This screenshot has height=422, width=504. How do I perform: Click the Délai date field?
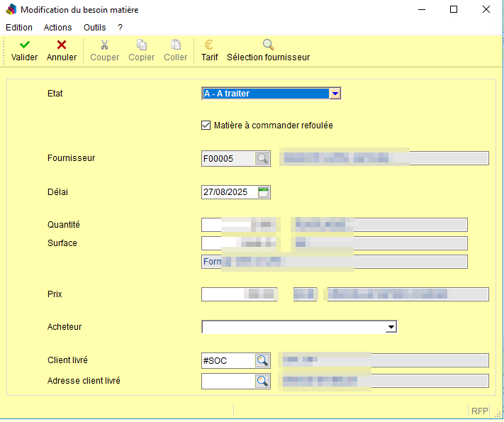(x=229, y=192)
